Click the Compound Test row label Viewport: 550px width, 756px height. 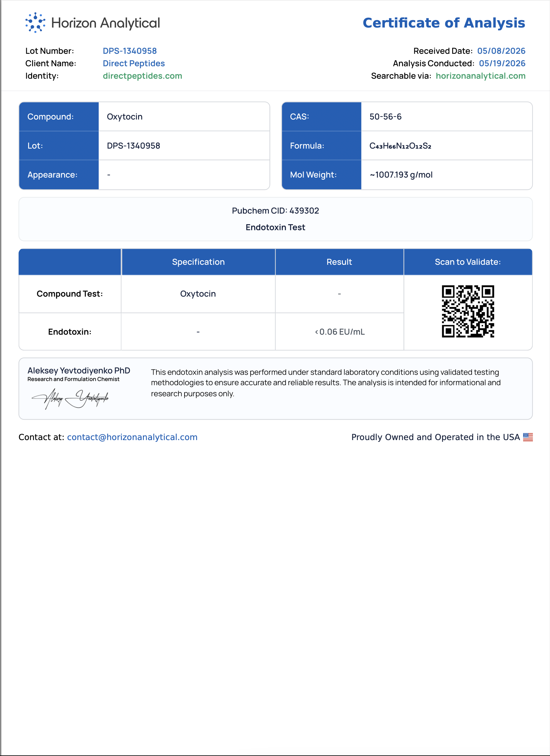[70, 294]
